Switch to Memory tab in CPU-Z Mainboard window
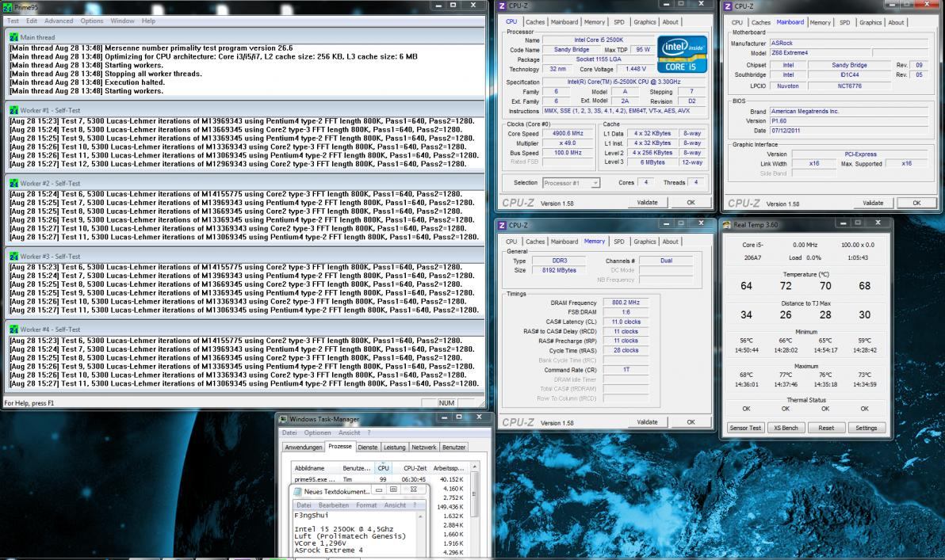945x560 pixels. click(x=820, y=23)
